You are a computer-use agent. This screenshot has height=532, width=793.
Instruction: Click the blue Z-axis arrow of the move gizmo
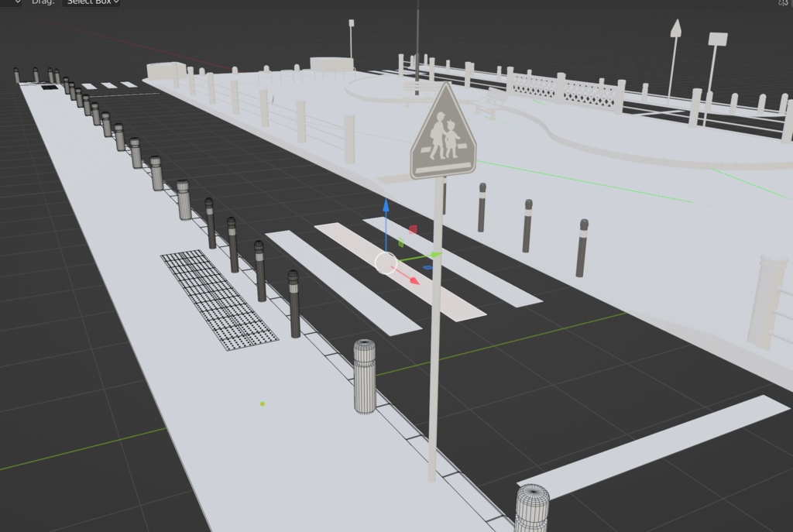click(386, 208)
